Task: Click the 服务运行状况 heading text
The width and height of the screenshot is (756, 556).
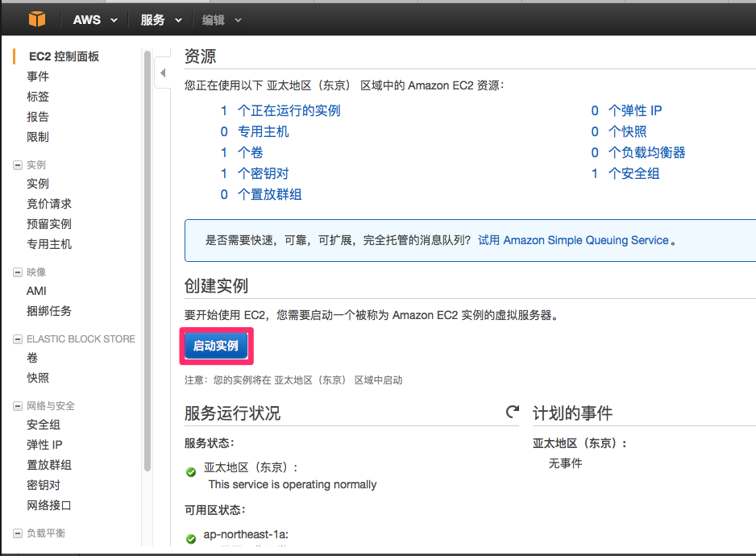Action: 232,413
